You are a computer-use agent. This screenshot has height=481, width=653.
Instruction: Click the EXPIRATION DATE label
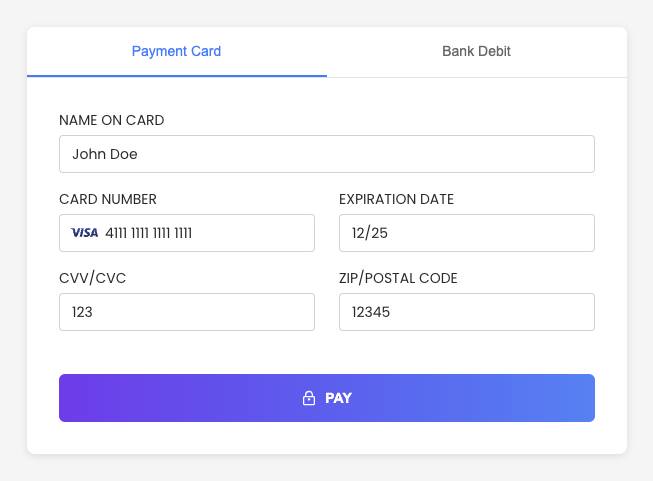(396, 199)
